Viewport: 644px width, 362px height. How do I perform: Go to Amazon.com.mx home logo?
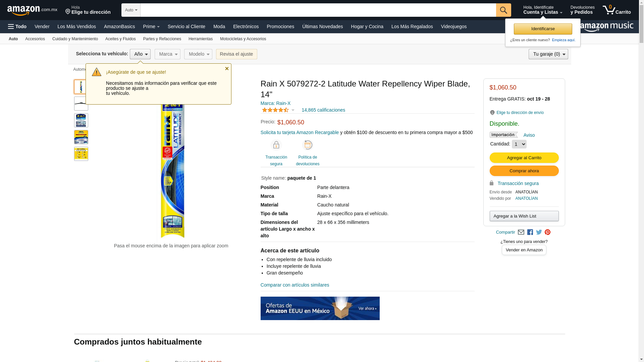pos(32,10)
